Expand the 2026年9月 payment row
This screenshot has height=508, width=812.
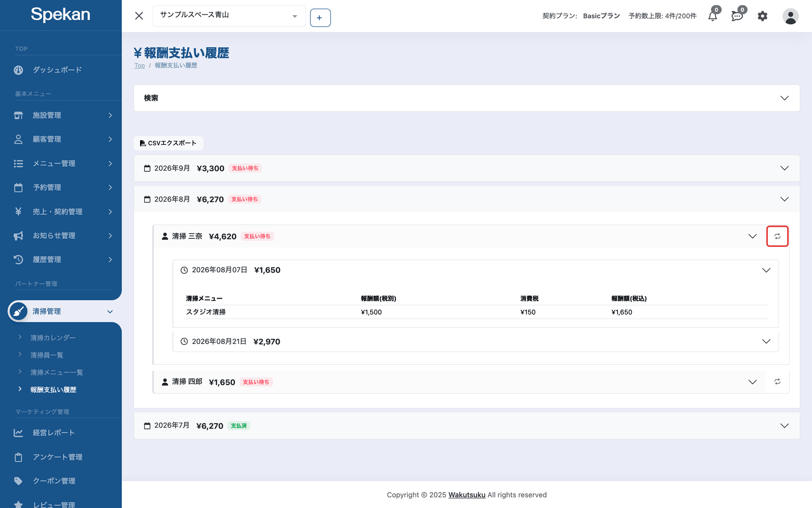tap(466, 168)
